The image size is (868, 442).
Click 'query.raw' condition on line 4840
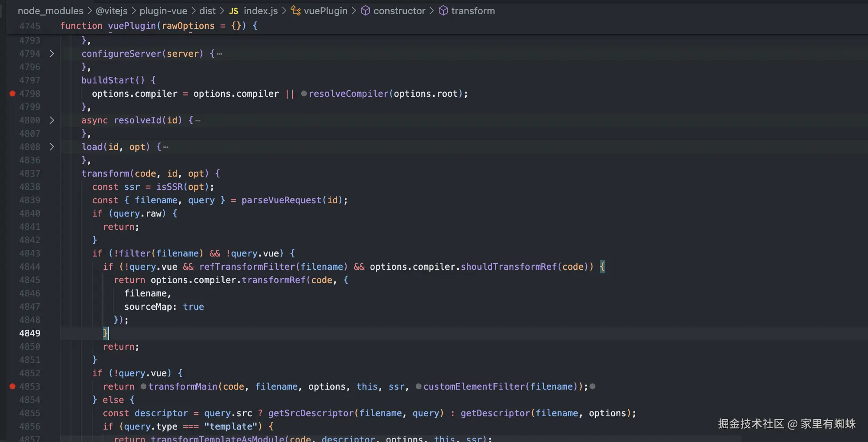137,213
